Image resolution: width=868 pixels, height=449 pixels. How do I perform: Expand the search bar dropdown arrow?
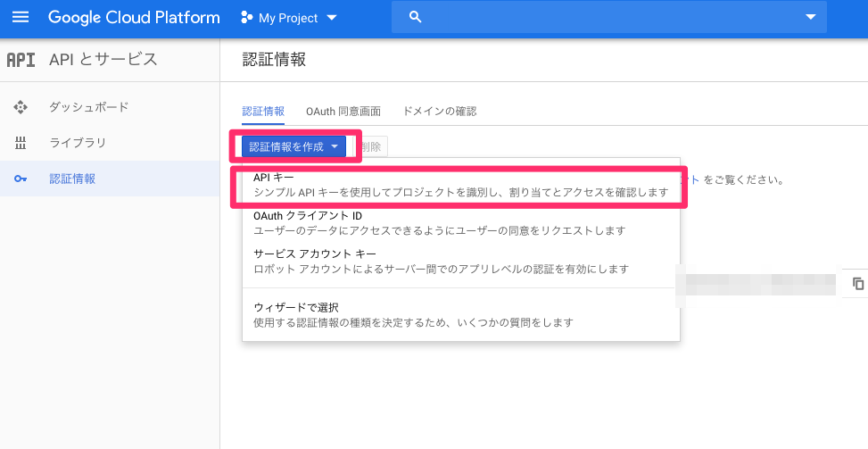811,17
